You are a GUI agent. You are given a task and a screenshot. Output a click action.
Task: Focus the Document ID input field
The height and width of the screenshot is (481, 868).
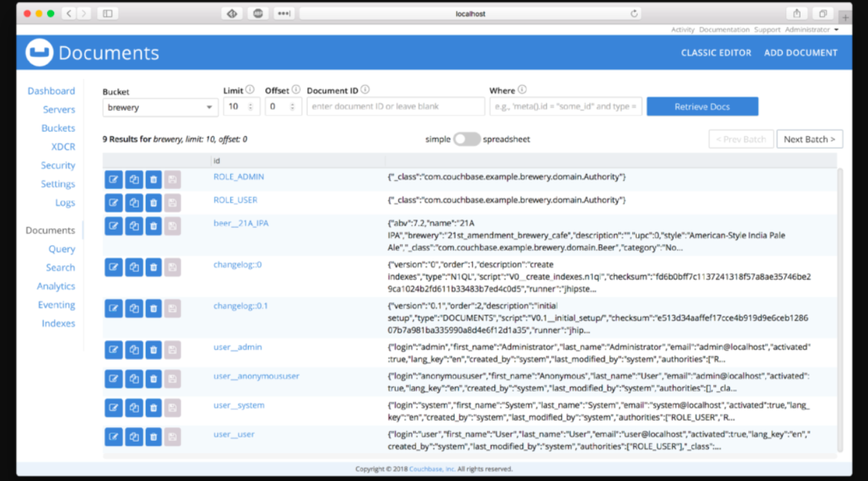[x=396, y=107]
